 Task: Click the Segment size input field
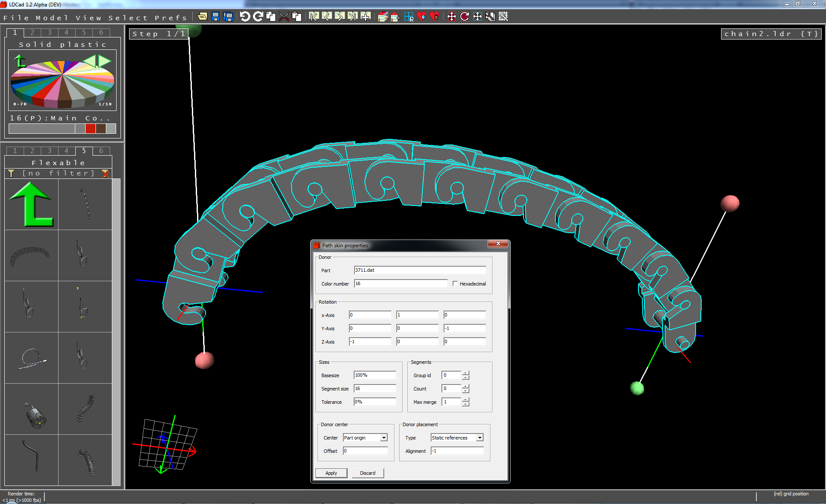coord(374,389)
